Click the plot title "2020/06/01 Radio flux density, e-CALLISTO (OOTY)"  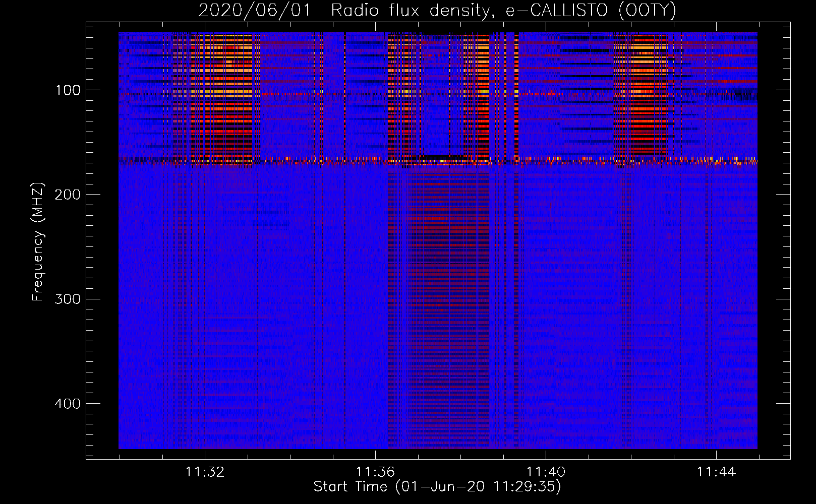437,10
